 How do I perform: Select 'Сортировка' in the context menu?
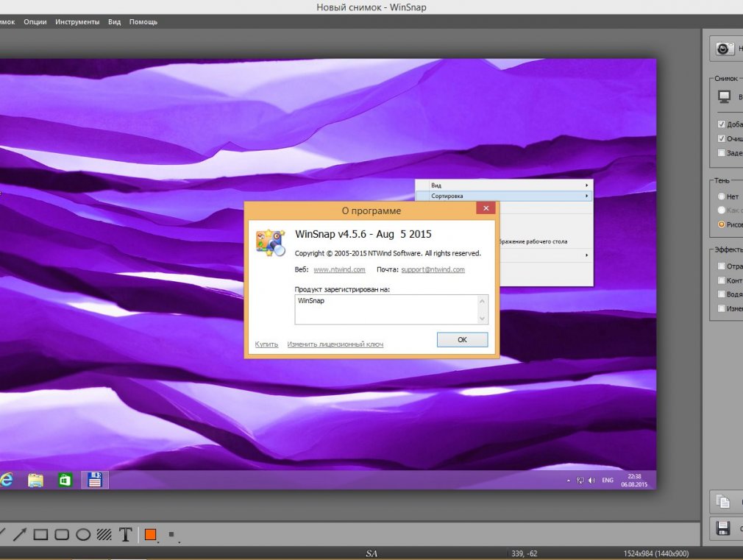pos(504,196)
